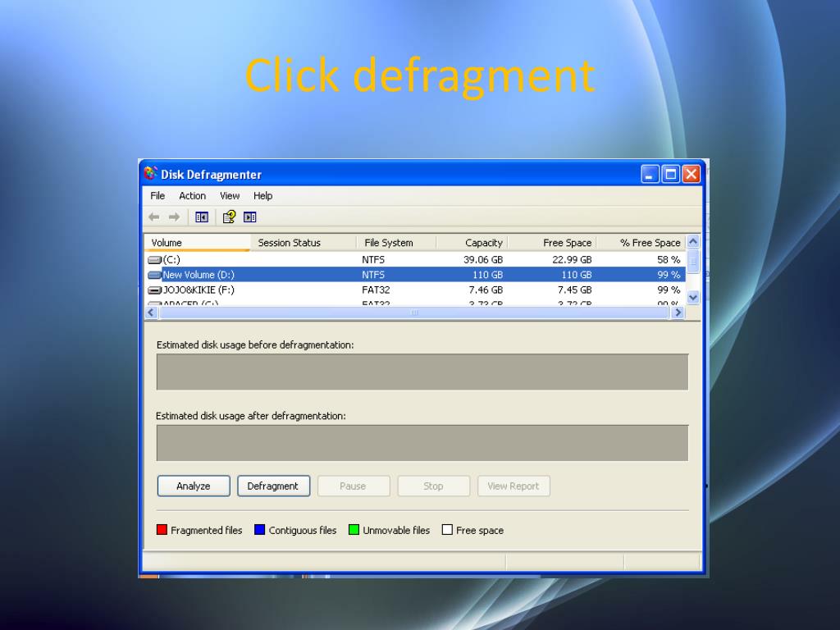Image resolution: width=840 pixels, height=630 pixels.
Task: Click the horizontal scrollbar thumb
Action: pos(414,313)
